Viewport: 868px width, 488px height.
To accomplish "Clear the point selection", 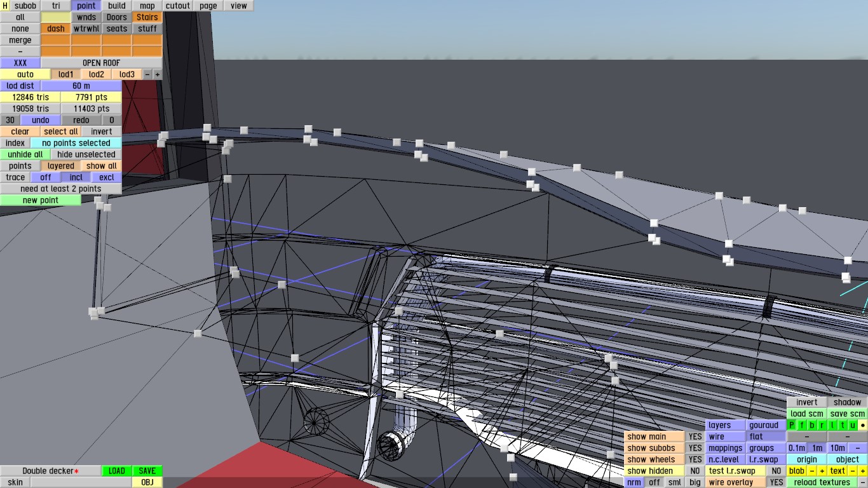I will click(x=20, y=132).
